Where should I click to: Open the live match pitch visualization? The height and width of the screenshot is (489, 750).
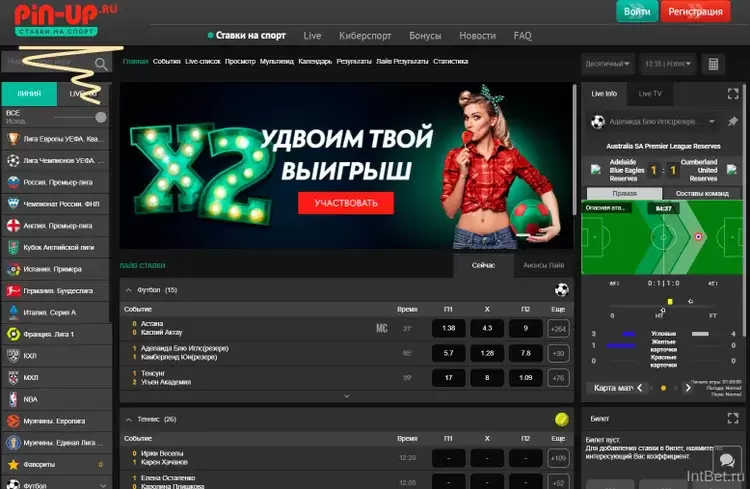[662, 237]
